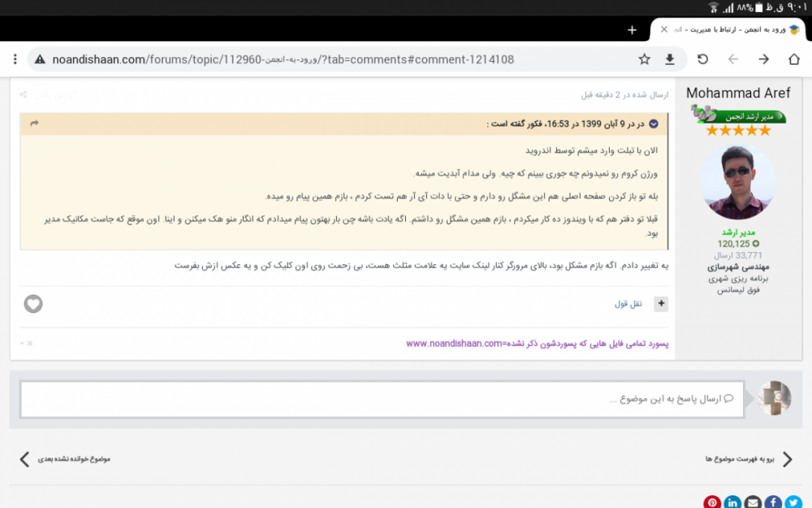Send the topic by clicking the email envelope icon

pos(753,501)
